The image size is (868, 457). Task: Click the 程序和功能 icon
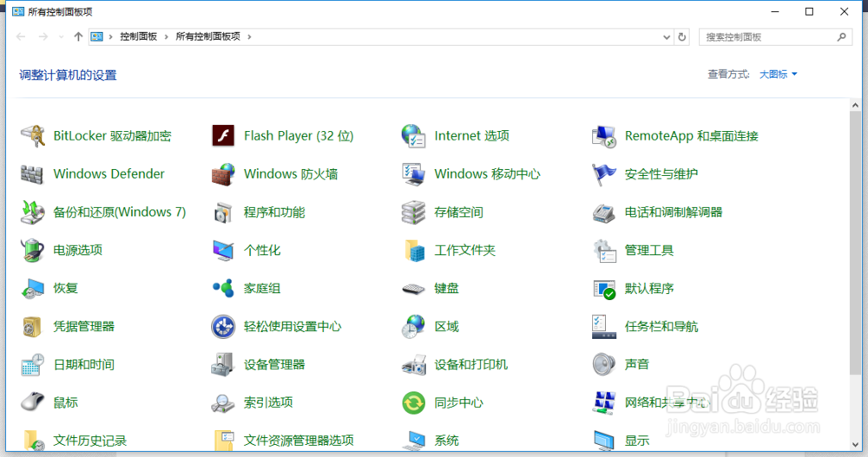tap(223, 212)
